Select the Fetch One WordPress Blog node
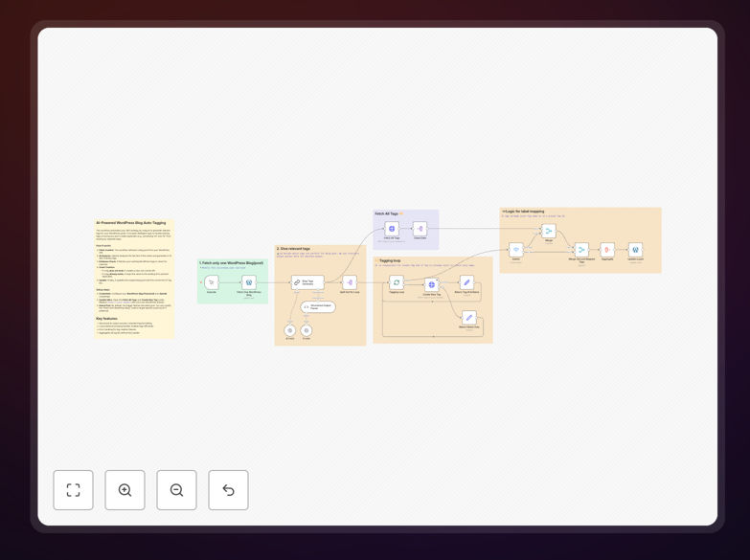 coord(249,282)
